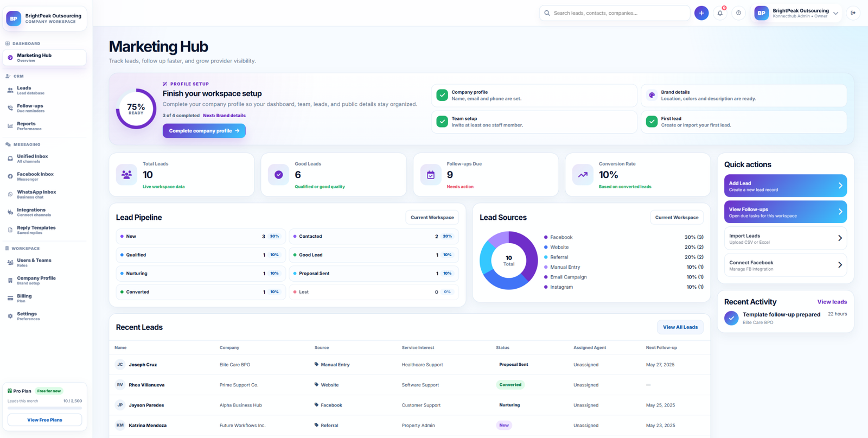
Task: Click the Proposal Sent pipeline stage row
Action: click(x=373, y=274)
